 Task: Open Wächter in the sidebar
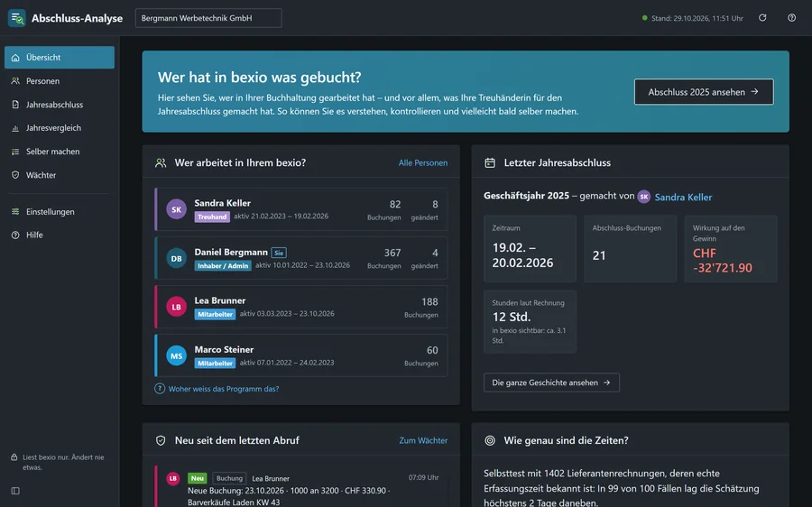tap(60, 175)
